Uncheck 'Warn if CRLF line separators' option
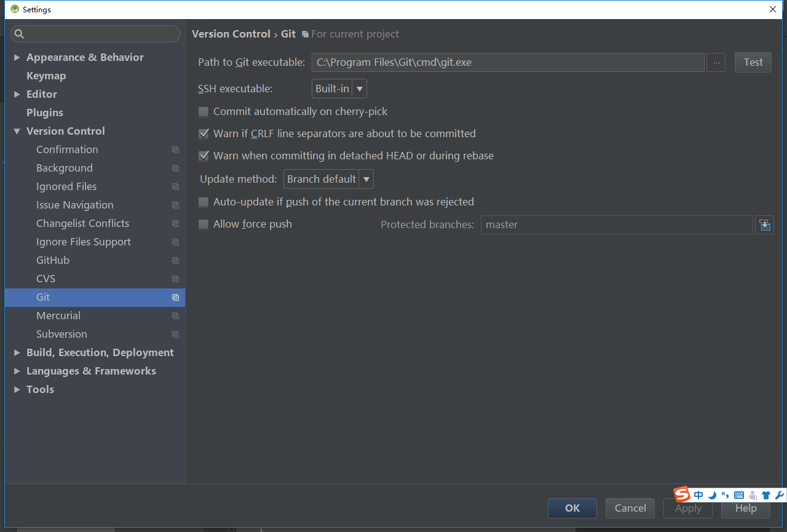787x532 pixels. tap(204, 134)
